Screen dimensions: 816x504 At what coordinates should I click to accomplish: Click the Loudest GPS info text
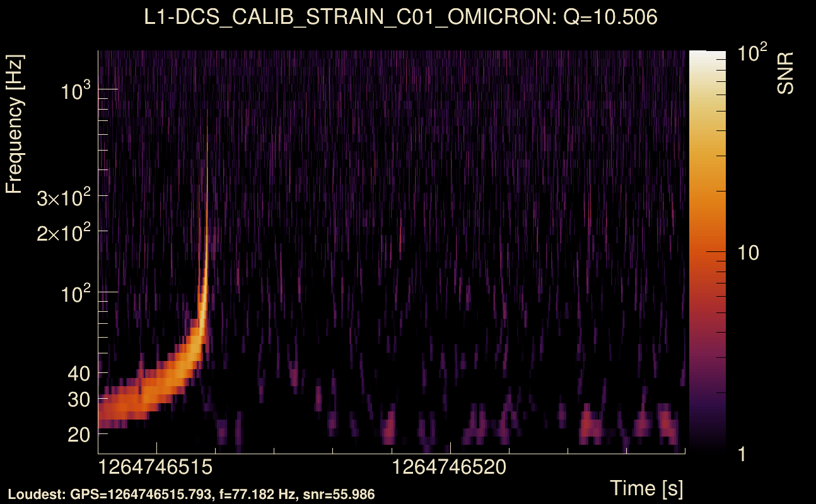pyautogui.click(x=192, y=495)
